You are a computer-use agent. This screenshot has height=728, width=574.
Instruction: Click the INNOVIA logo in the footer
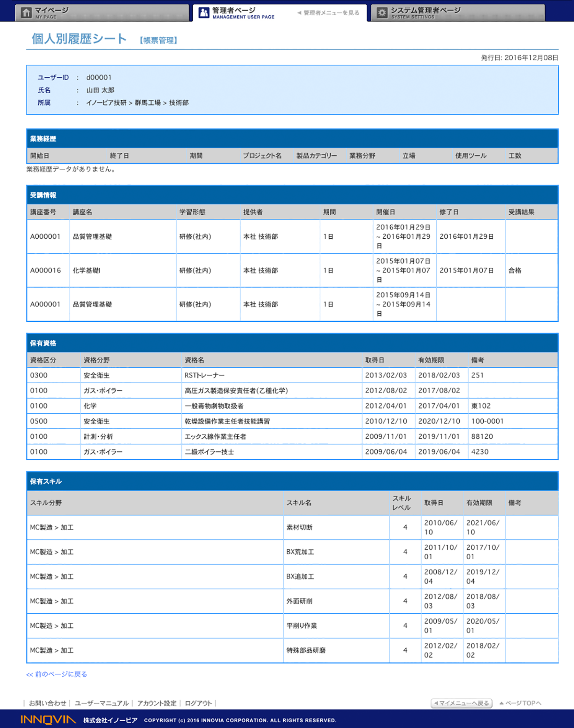[x=48, y=720]
